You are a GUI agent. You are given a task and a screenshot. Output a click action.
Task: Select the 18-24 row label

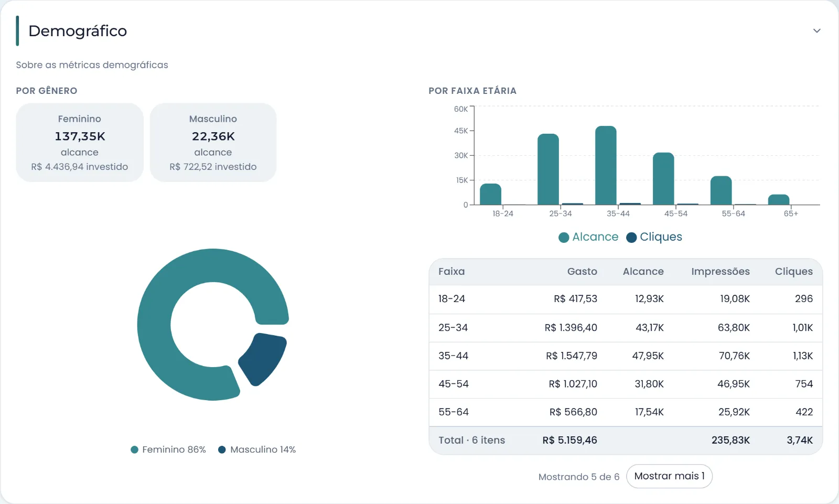pyautogui.click(x=451, y=299)
